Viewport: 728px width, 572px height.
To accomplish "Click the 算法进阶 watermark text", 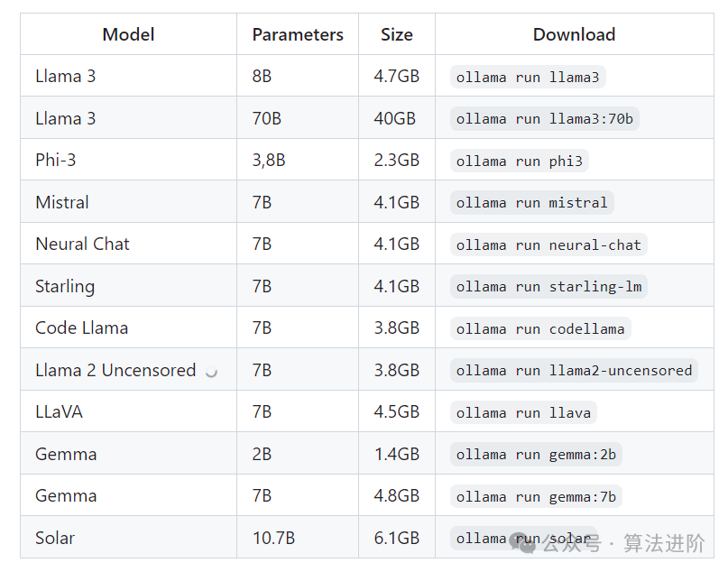I will [664, 543].
